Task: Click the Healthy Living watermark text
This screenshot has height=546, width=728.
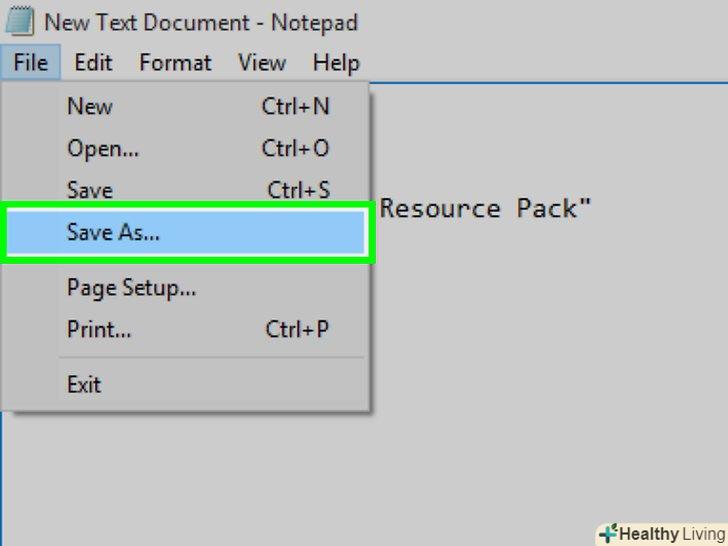Action: pos(671,533)
